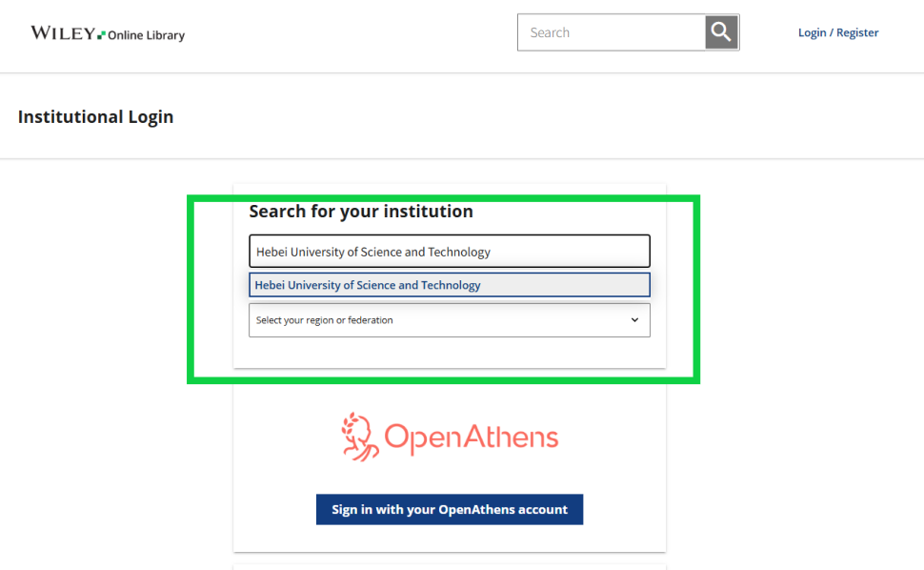Screen dimensions: 924x570
Task: Click the Wiley Online Library logo
Action: click(x=108, y=33)
